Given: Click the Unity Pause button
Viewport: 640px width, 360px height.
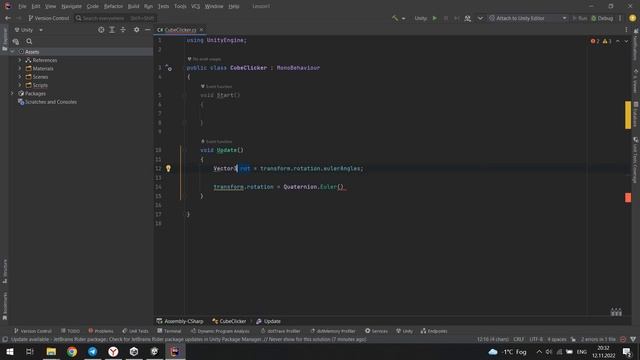Looking at the screenshot, I should (x=446, y=18).
